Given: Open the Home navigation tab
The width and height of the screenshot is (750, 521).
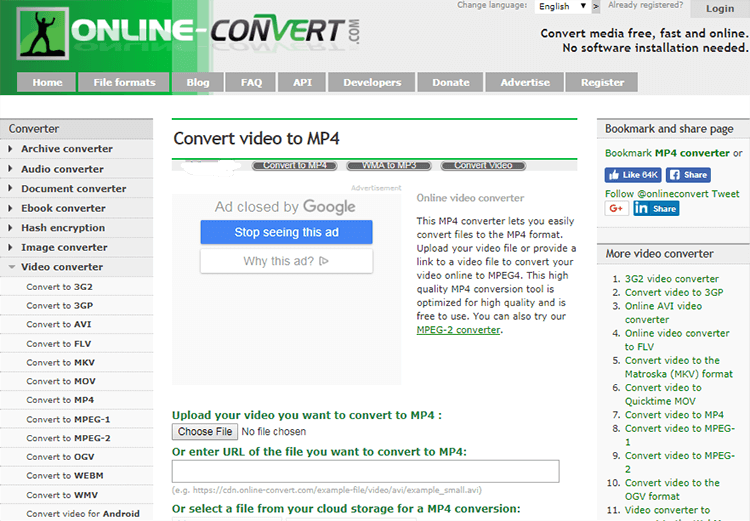Looking at the screenshot, I should (x=47, y=82).
